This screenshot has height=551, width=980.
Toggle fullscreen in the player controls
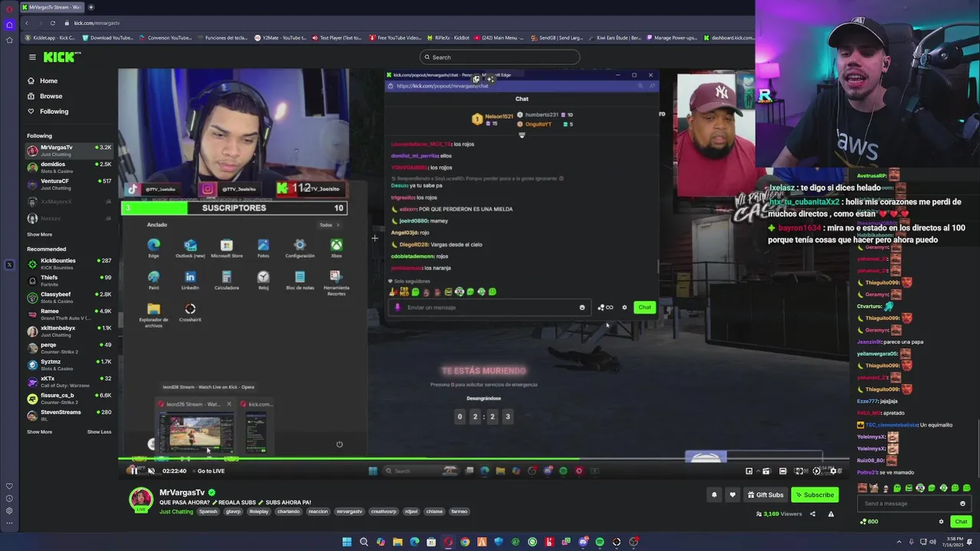(799, 471)
